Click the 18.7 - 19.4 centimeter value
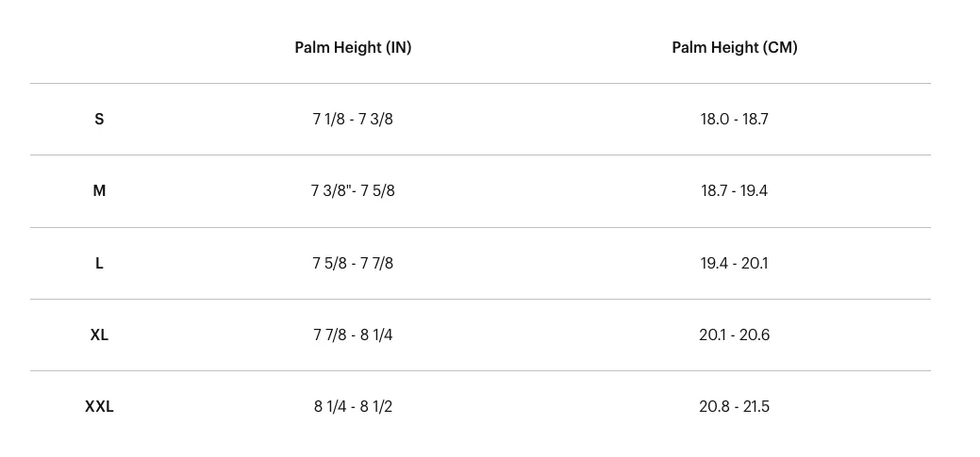The height and width of the screenshot is (457, 980). point(735,191)
